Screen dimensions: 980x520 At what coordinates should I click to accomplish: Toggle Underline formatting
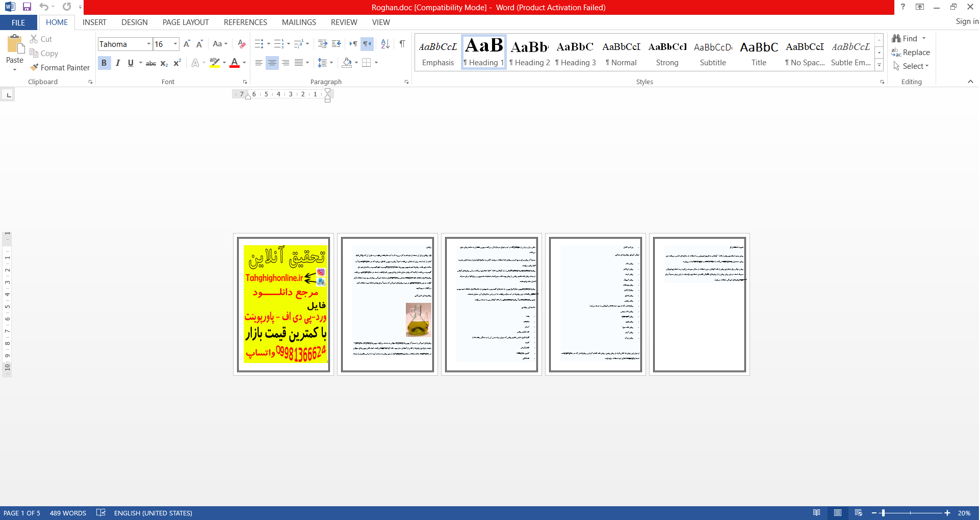[x=131, y=63]
